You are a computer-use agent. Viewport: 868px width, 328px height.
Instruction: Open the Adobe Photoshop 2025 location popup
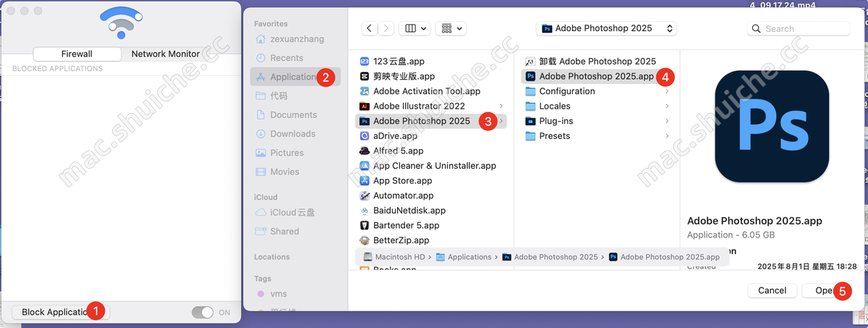pyautogui.click(x=608, y=28)
